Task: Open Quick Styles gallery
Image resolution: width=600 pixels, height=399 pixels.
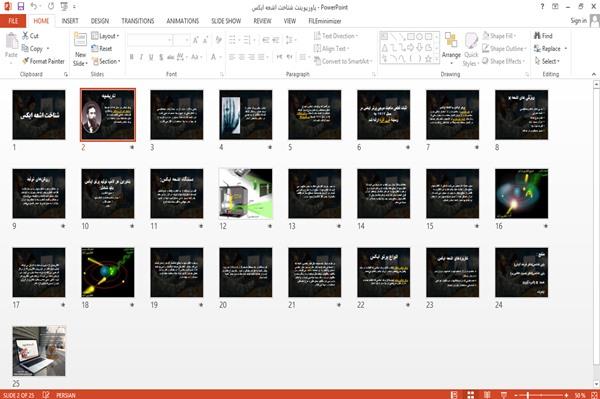Action: [471, 49]
